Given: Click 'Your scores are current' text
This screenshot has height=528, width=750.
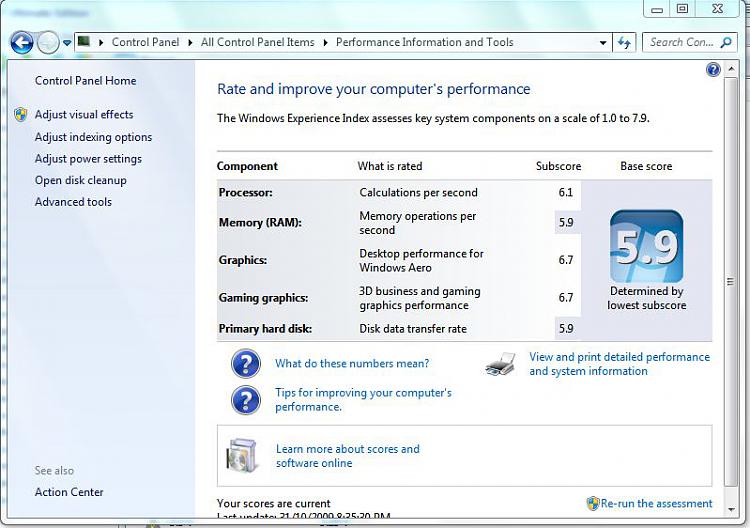Looking at the screenshot, I should 274,504.
